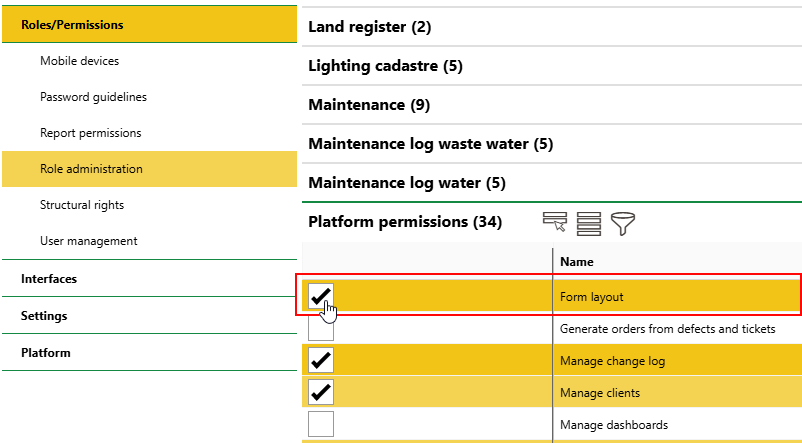Uncheck the Manage change log checkbox
Image resolution: width=802 pixels, height=443 pixels.
click(x=321, y=360)
